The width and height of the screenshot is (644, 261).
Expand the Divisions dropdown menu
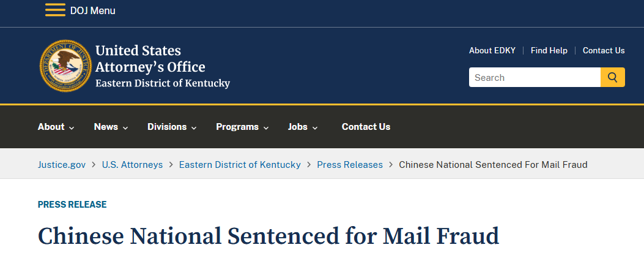click(172, 127)
